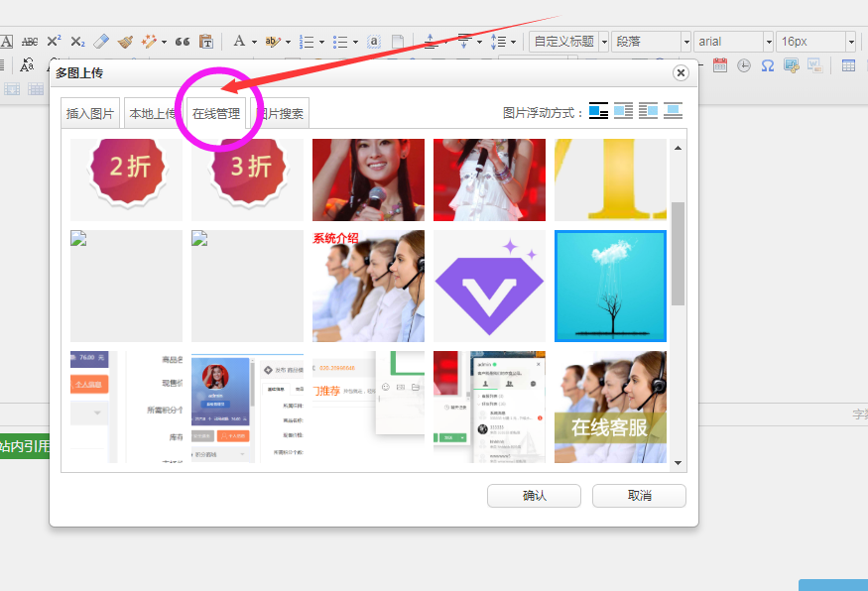The height and width of the screenshot is (591, 868).
Task: Choose the second image float alignment option
Action: [623, 111]
